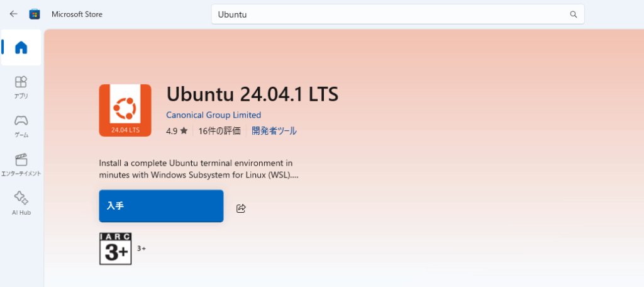Click the 16件の評価 review count
This screenshot has height=287, width=644.
(x=219, y=131)
